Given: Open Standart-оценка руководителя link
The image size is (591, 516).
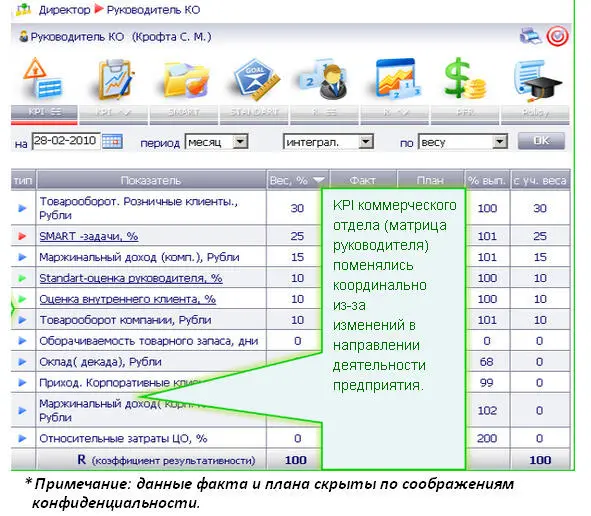Looking at the screenshot, I should tap(131, 278).
